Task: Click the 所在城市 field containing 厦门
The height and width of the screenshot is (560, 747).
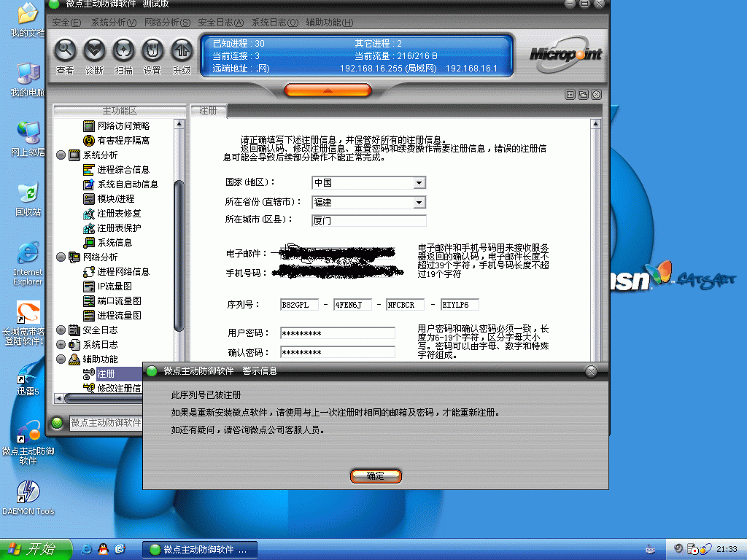Action: coord(368,220)
